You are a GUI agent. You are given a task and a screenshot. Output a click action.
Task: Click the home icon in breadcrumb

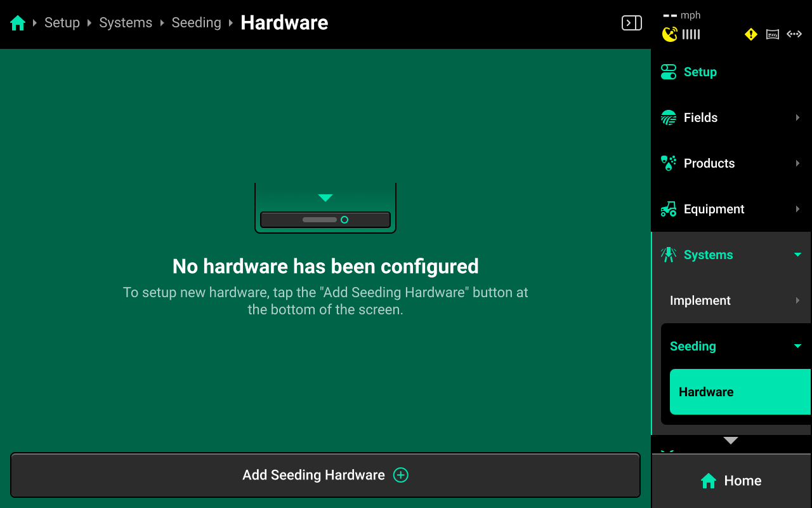coord(18,23)
